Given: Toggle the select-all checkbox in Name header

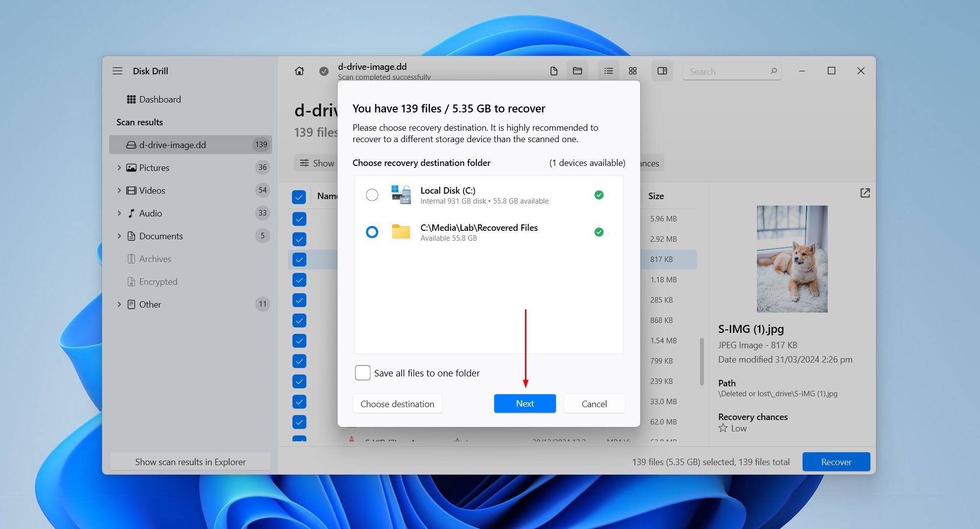Looking at the screenshot, I should 299,197.
